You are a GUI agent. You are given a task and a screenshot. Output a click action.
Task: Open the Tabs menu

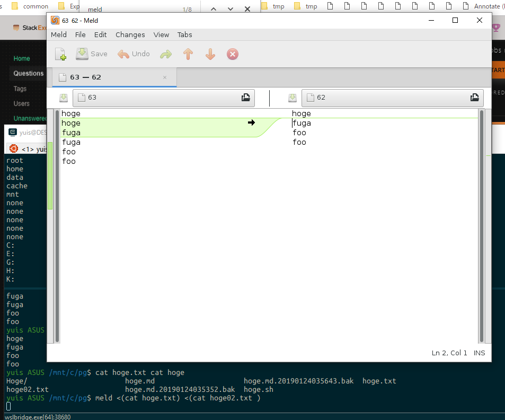184,34
